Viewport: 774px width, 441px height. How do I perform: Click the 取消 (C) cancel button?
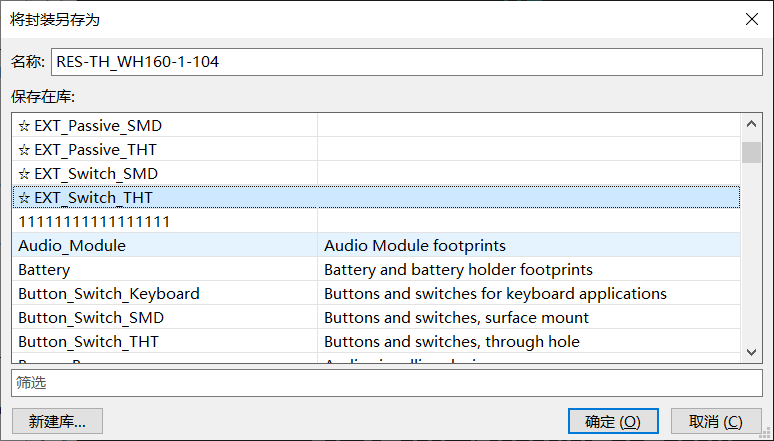pos(715,422)
